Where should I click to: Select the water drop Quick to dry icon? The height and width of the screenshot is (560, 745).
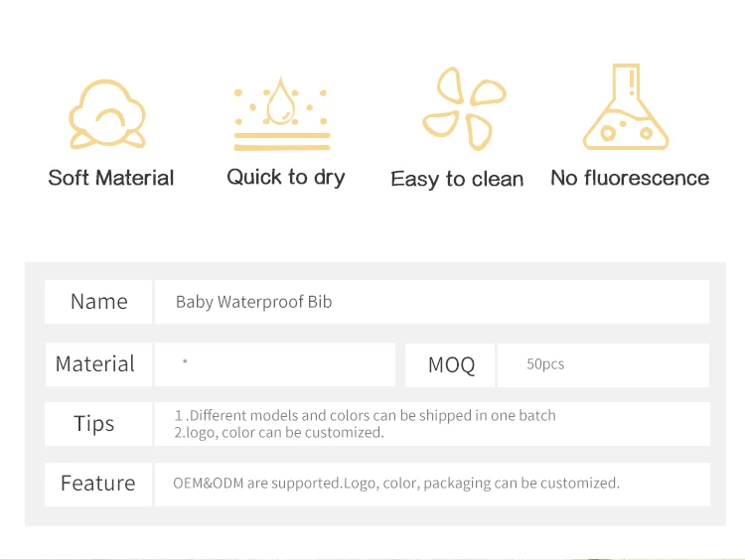pyautogui.click(x=282, y=112)
